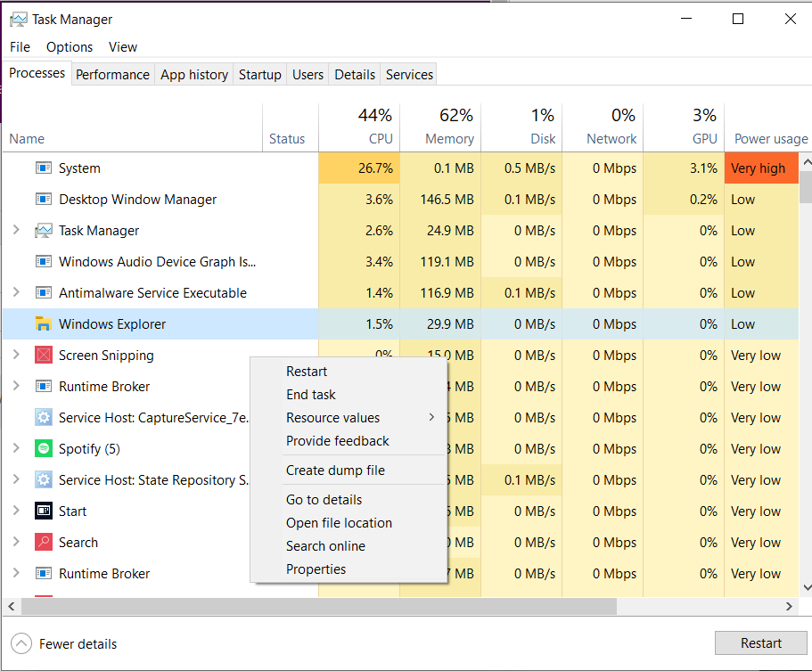The height and width of the screenshot is (671, 812).
Task: Open the Startup tab
Action: click(259, 75)
